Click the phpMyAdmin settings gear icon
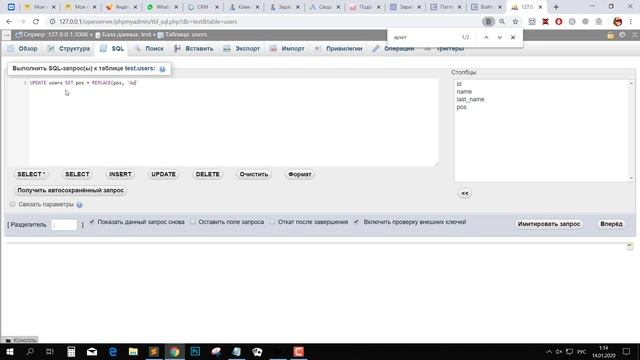 point(622,35)
